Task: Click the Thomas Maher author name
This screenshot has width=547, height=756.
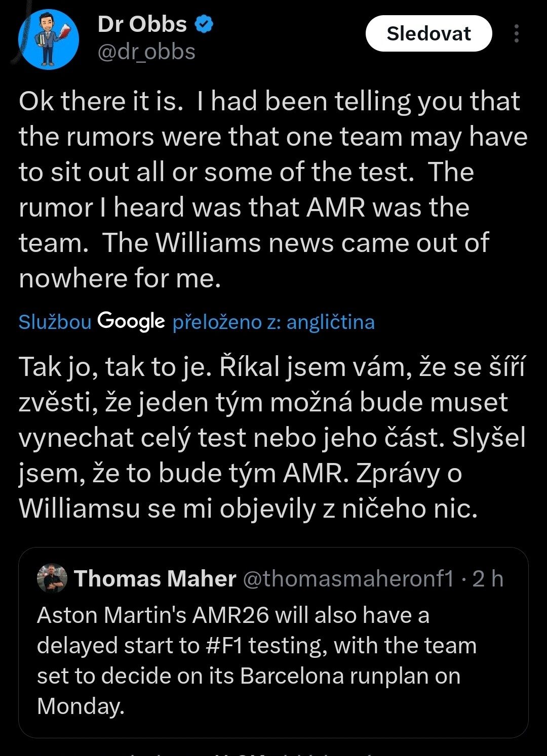Action: [155, 578]
